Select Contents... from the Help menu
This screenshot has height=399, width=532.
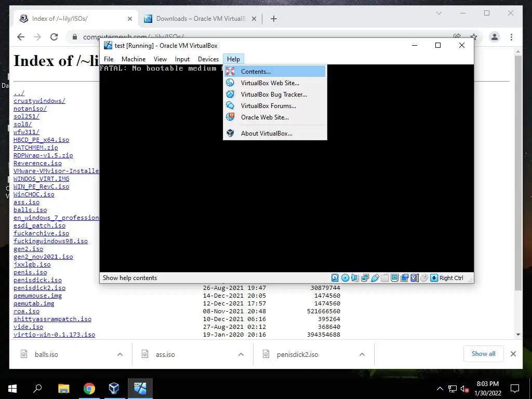point(275,71)
